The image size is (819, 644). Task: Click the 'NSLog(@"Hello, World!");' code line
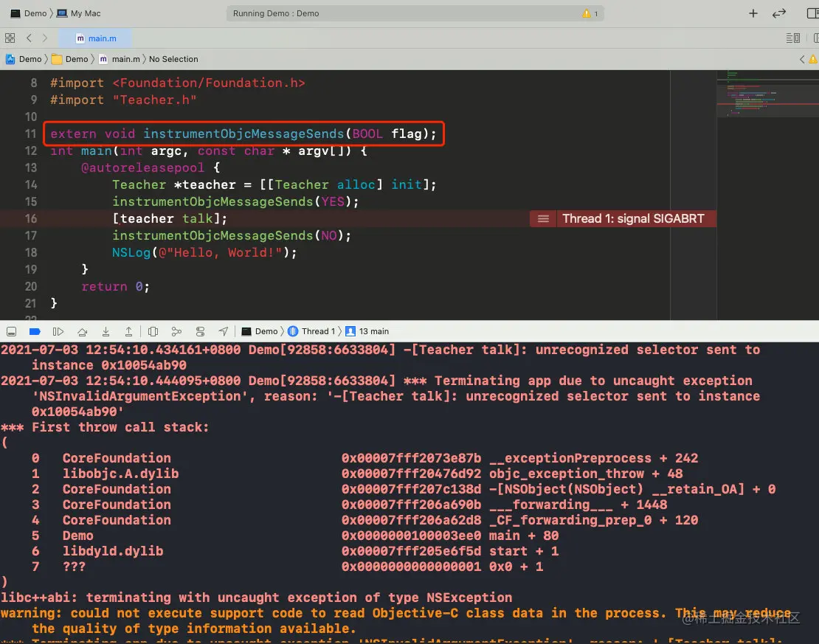pyautogui.click(x=205, y=253)
